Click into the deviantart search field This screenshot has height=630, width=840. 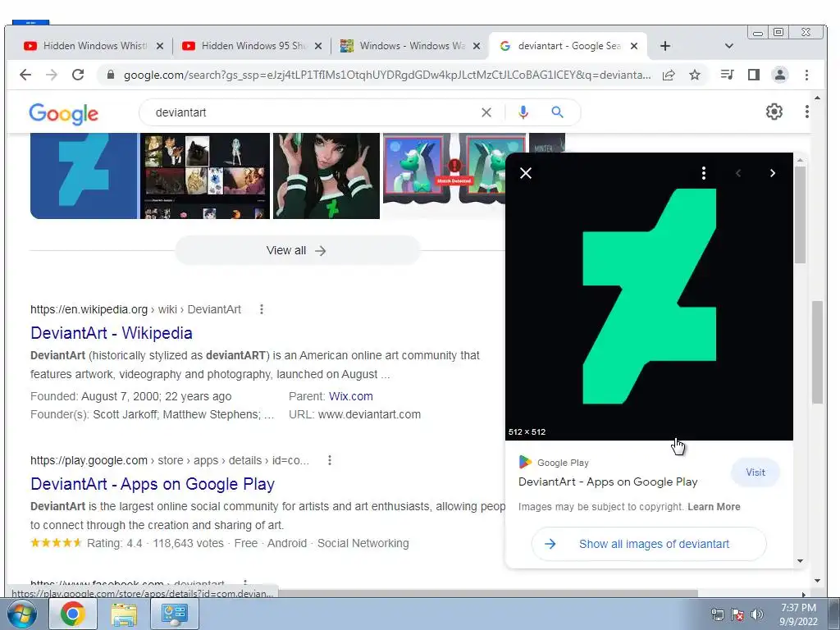point(316,112)
